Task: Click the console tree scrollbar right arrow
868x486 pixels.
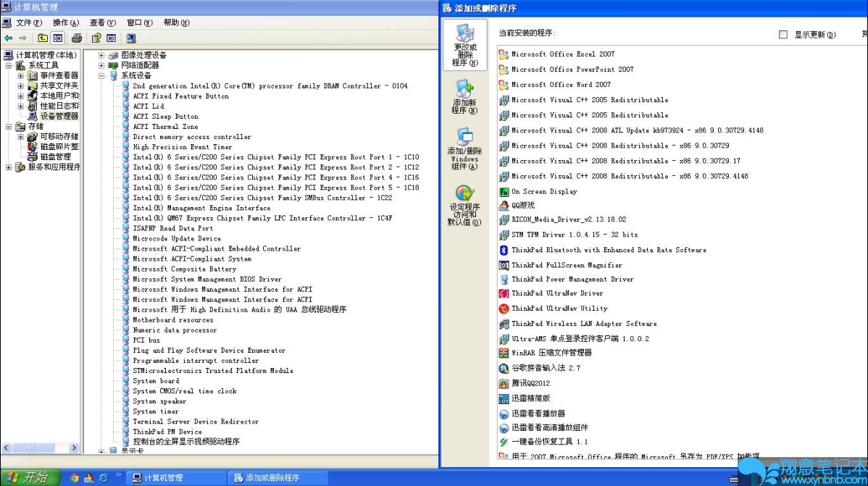Action: [74, 448]
